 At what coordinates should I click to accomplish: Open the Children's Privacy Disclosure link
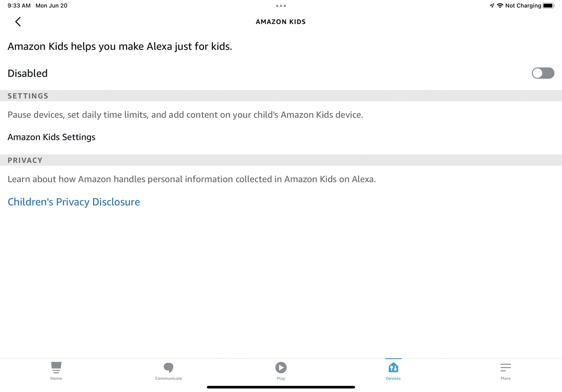[74, 202]
